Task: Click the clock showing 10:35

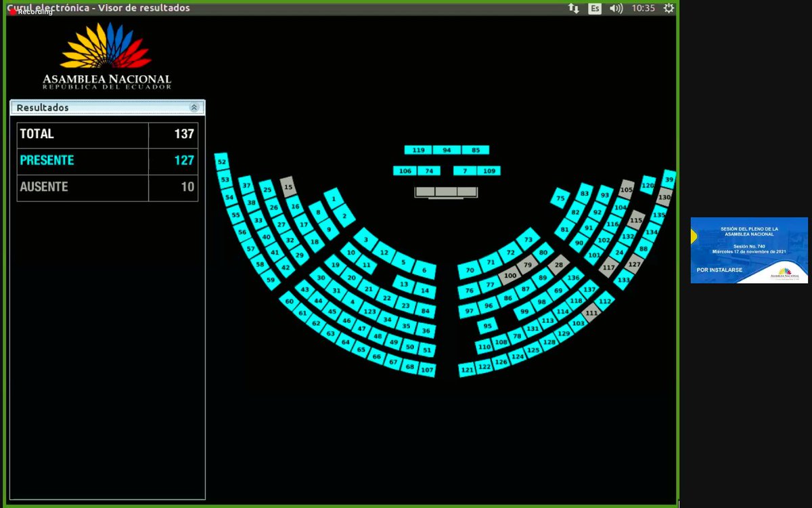Action: click(643, 8)
